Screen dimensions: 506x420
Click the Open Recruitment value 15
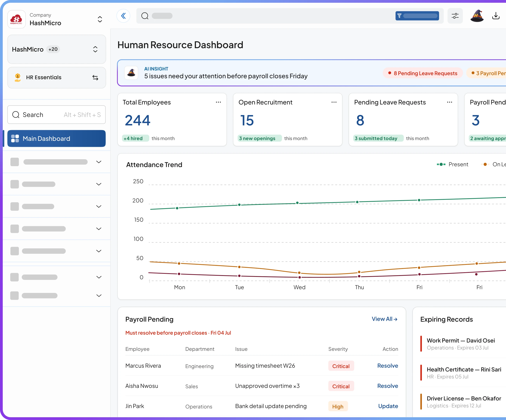tap(247, 120)
